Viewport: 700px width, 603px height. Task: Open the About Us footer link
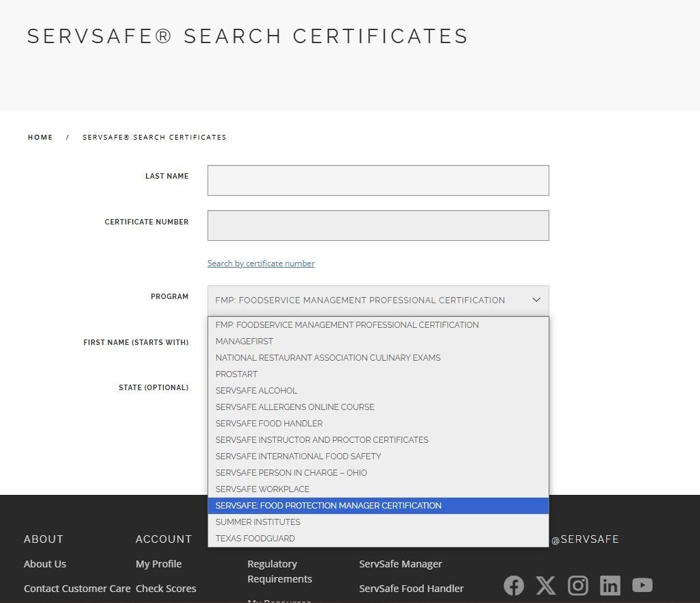point(45,564)
